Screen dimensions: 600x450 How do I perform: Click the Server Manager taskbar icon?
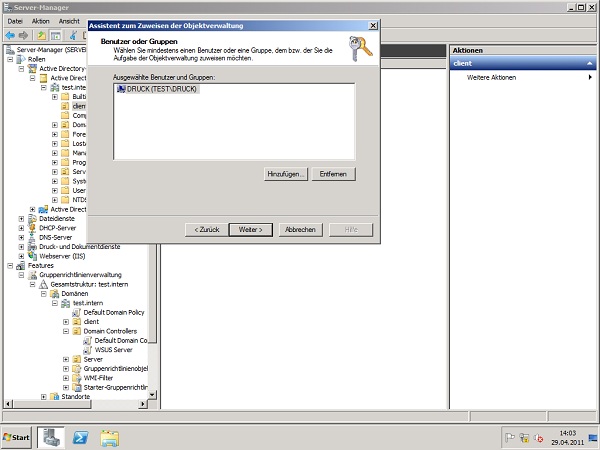tap(51, 438)
